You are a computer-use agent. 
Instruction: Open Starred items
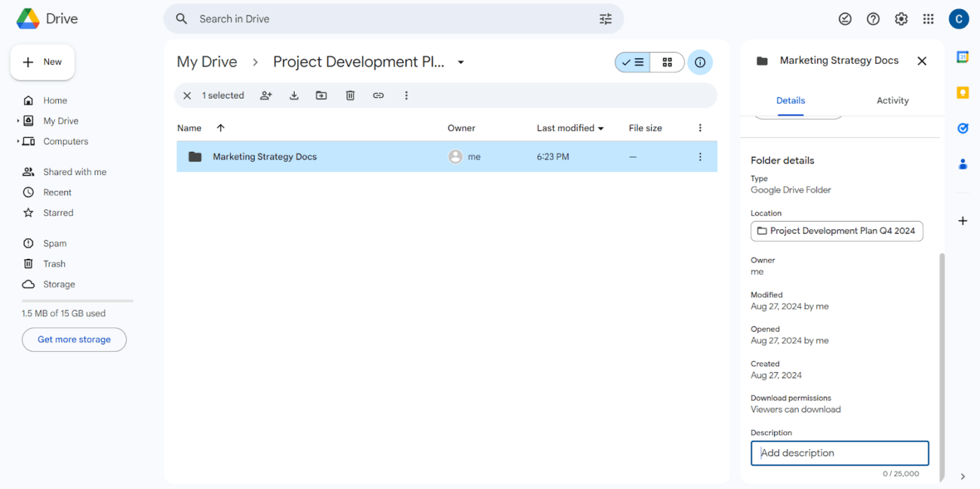(x=58, y=213)
